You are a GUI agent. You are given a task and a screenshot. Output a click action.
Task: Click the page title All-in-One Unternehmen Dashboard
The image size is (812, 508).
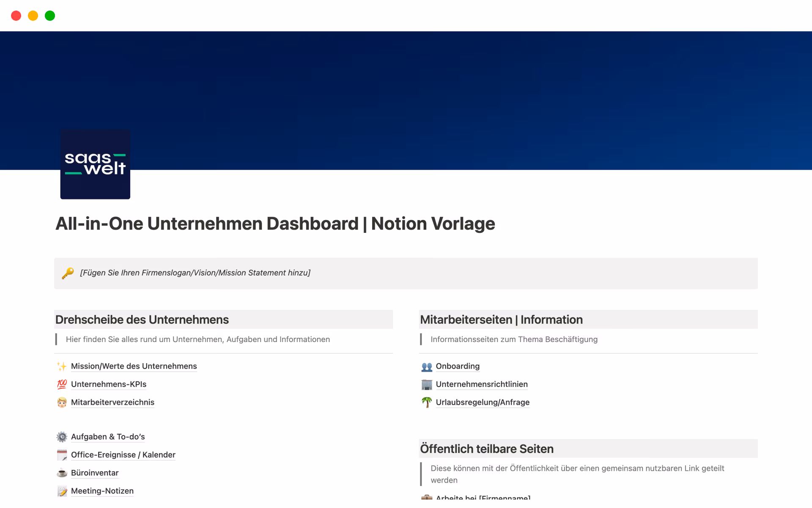275,224
